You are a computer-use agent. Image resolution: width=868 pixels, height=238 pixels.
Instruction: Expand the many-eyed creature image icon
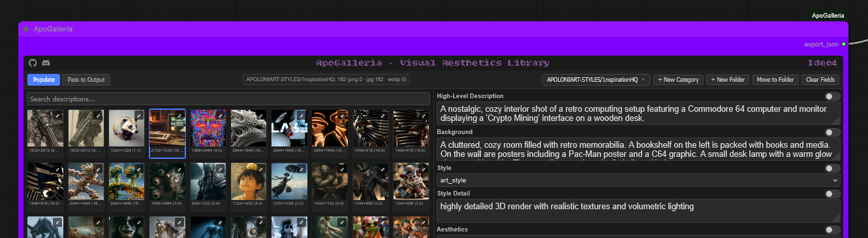pyautogui.click(x=179, y=169)
